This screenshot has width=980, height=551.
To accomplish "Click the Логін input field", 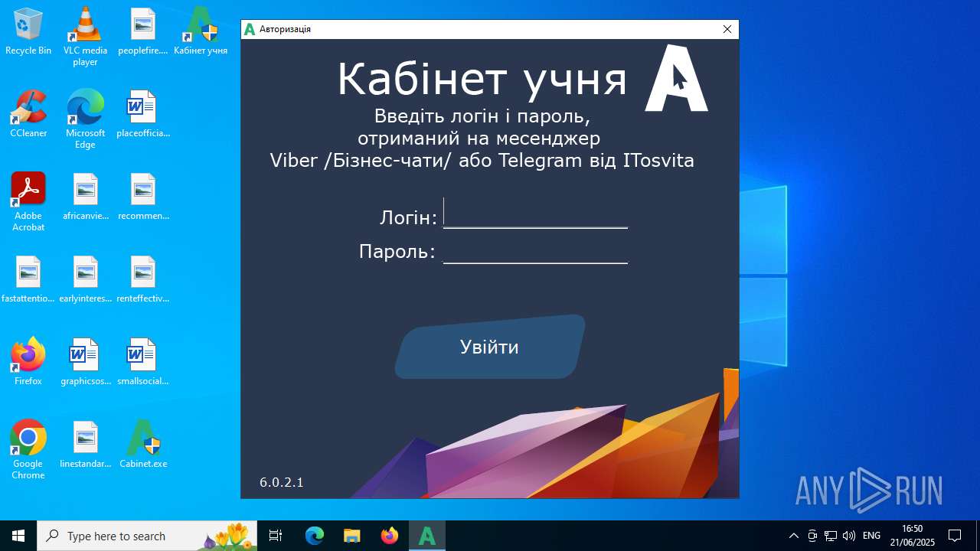I will (x=535, y=214).
